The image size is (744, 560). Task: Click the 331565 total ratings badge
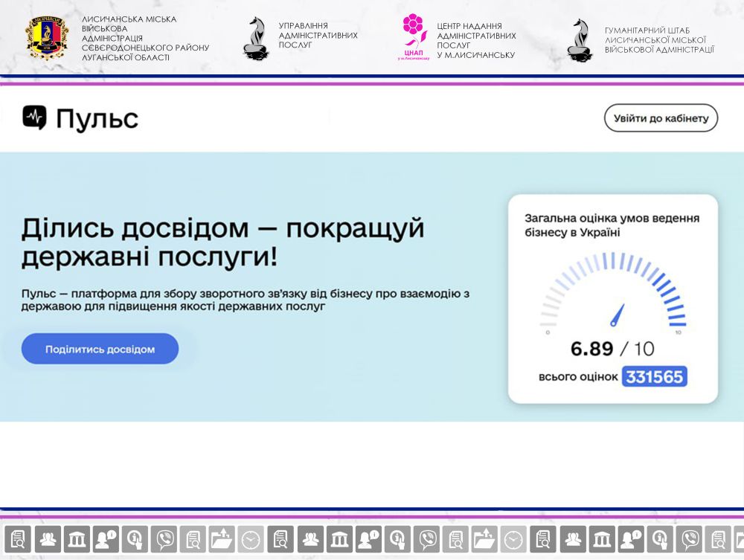click(655, 377)
